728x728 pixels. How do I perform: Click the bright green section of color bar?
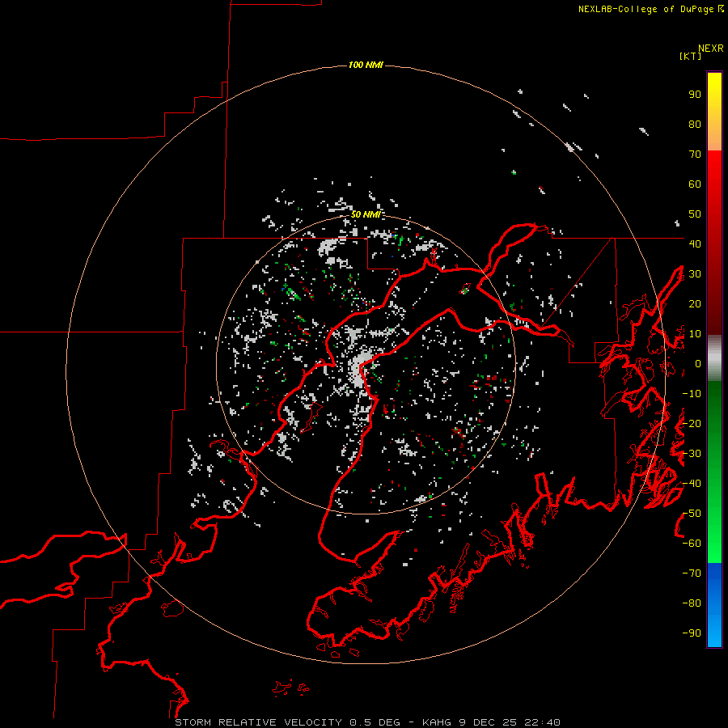point(714,545)
